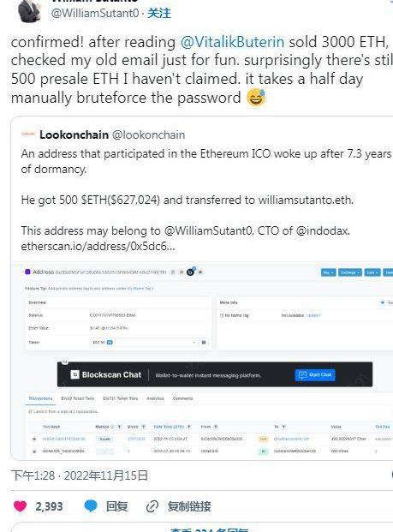Open the @VitalikButerin mention
The height and width of the screenshot is (532, 393).
232,42
